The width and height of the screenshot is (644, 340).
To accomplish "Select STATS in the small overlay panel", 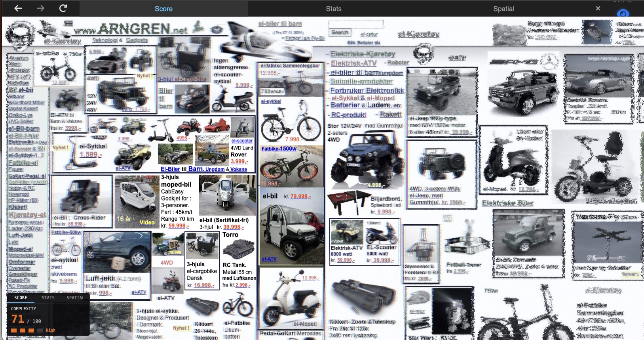I will (x=48, y=298).
